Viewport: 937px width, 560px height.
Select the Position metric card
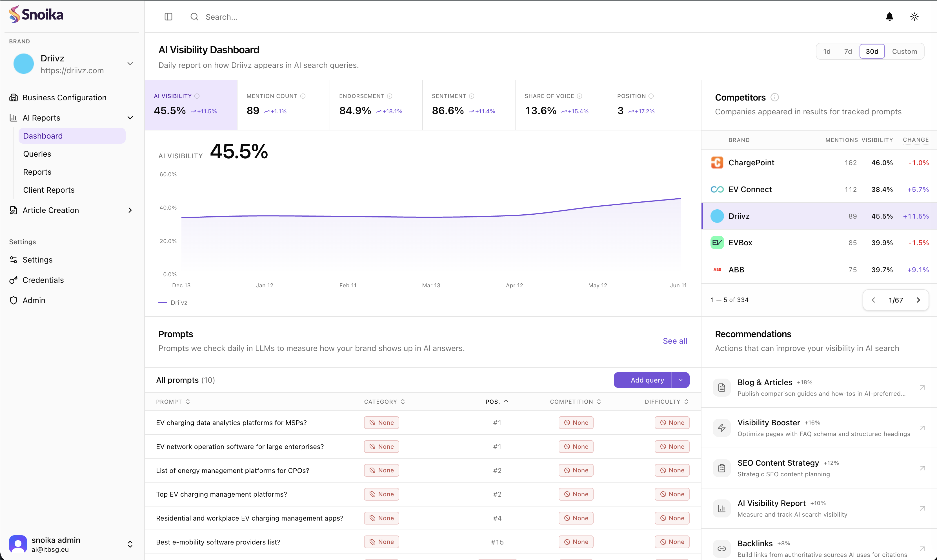[x=654, y=105]
